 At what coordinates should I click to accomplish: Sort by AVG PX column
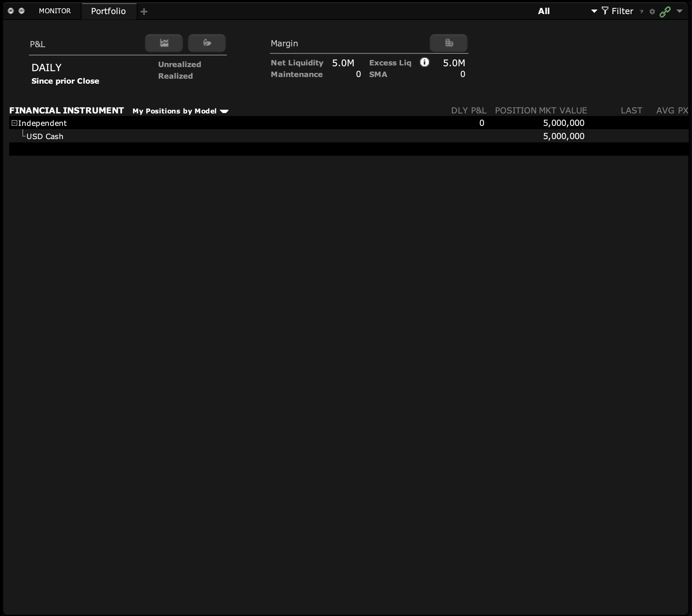tap(672, 111)
